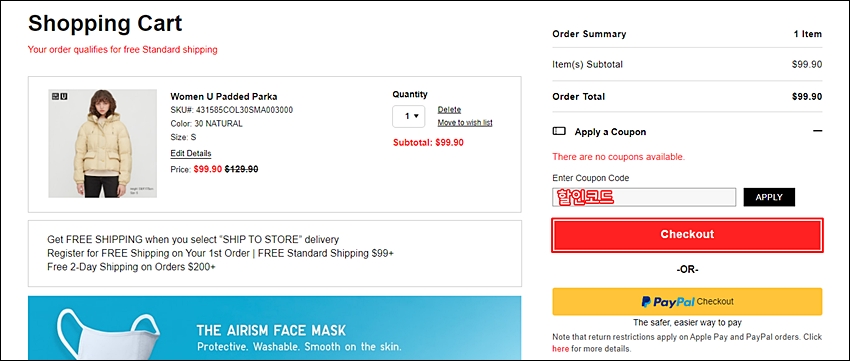Click the coupon ticket icon
This screenshot has width=850, height=361.
point(558,131)
